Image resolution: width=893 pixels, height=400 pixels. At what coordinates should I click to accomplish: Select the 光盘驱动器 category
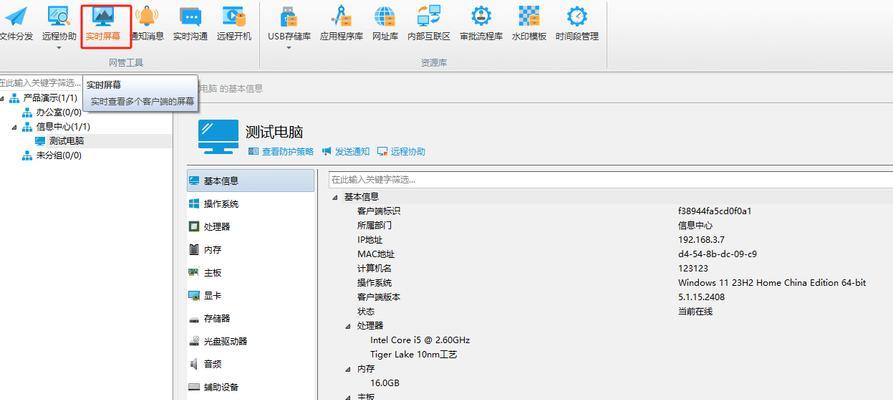(251, 341)
